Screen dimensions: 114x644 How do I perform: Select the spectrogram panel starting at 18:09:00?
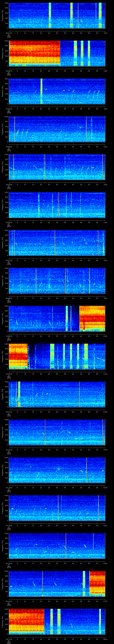(57, 318)
